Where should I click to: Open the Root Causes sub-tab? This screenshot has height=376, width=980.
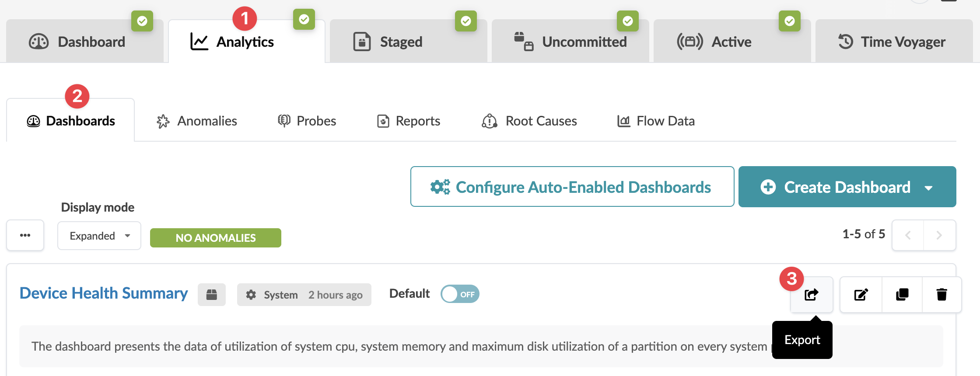[529, 121]
